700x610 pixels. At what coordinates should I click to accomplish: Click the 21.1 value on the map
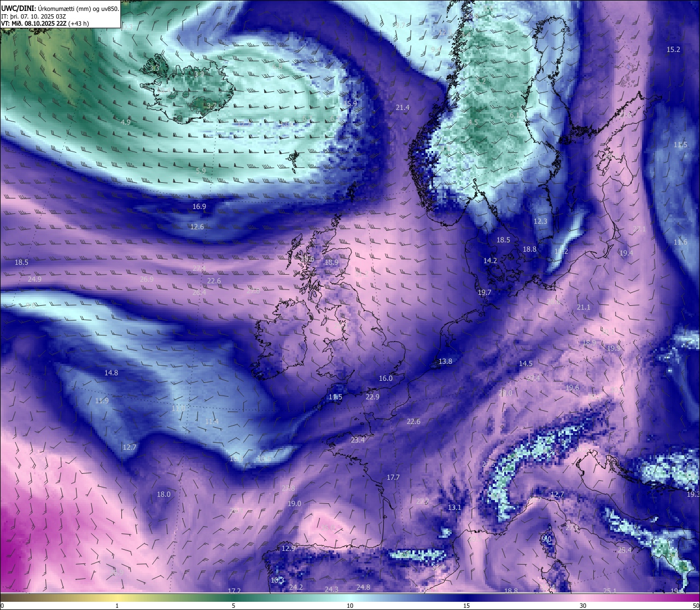pyautogui.click(x=584, y=307)
